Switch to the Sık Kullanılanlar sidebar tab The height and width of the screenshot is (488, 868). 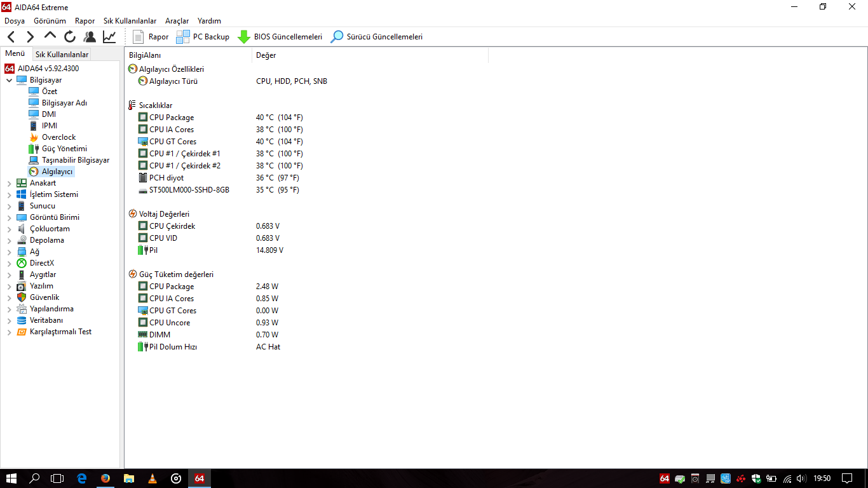click(62, 55)
